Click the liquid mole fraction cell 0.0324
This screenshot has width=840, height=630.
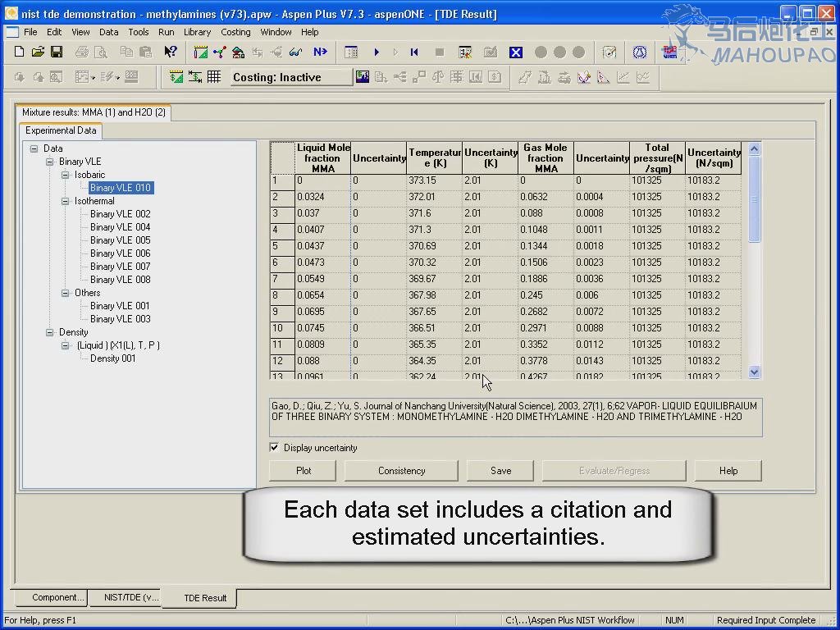click(323, 197)
